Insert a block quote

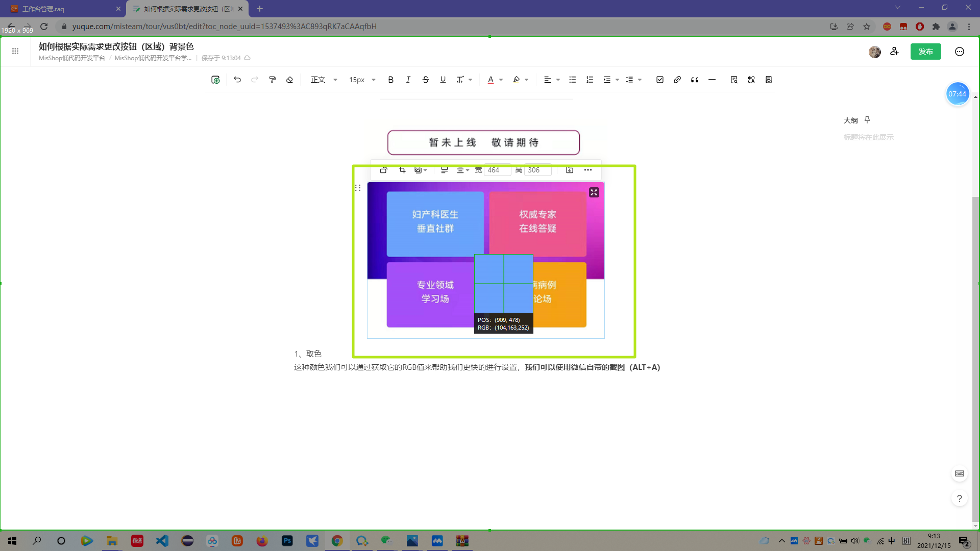click(x=695, y=80)
